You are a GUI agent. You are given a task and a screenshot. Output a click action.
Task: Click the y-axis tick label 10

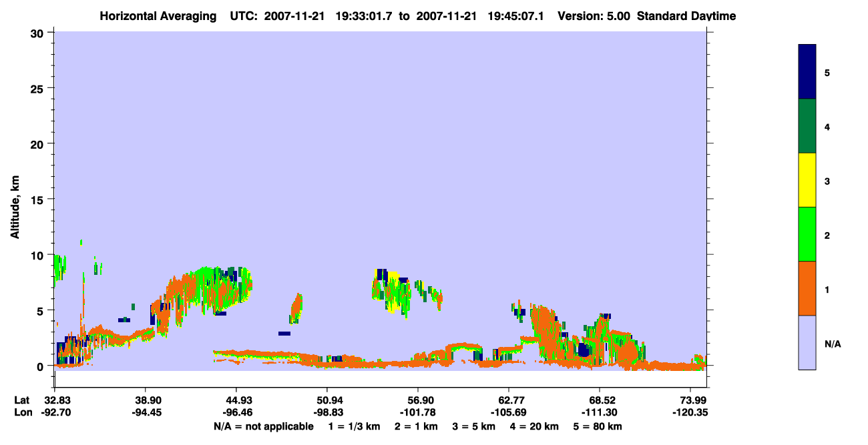tap(39, 255)
